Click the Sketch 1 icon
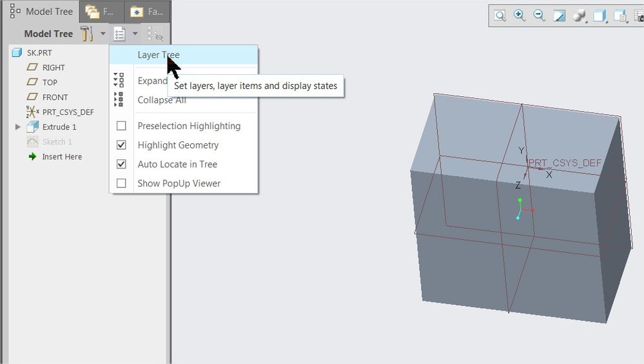This screenshot has height=364, width=644. click(32, 141)
